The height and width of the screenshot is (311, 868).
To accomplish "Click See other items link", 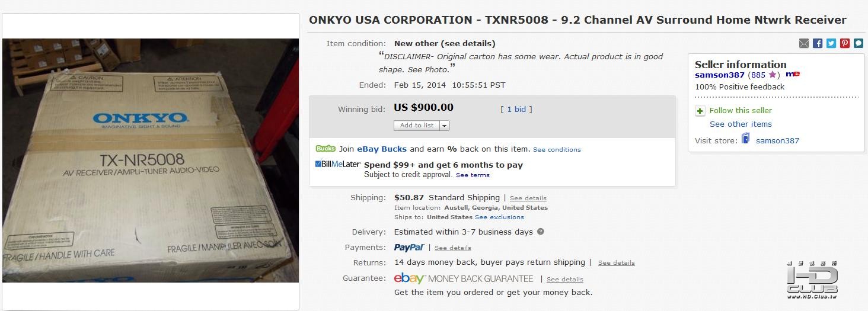I will [741, 124].
